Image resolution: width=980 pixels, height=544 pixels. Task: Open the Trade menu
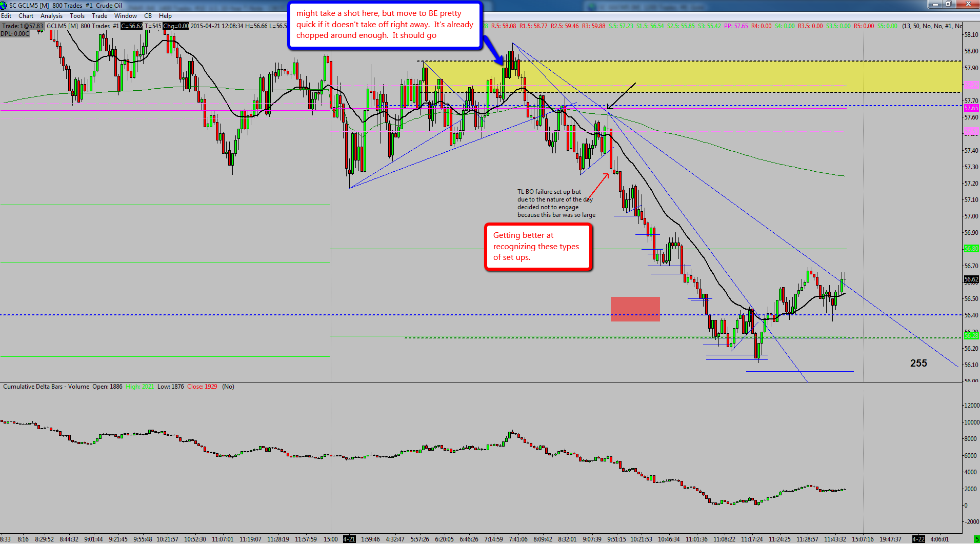coord(99,16)
